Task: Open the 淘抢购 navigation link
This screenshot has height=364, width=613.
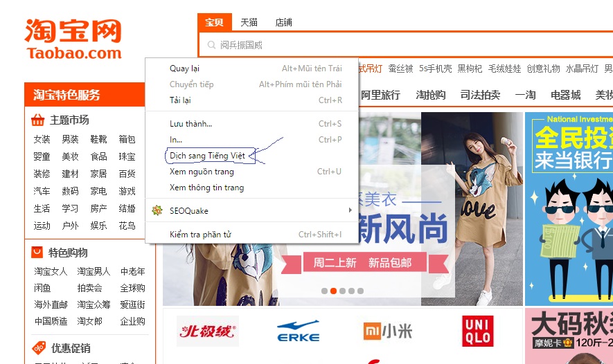Action: 430,95
